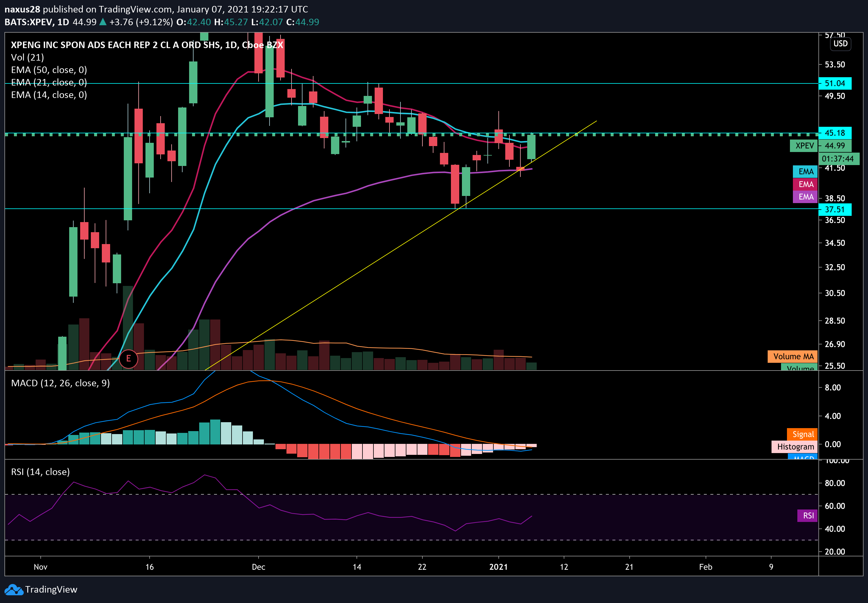
Task: Click the 01:37:44 countdown timer label
Action: [839, 159]
